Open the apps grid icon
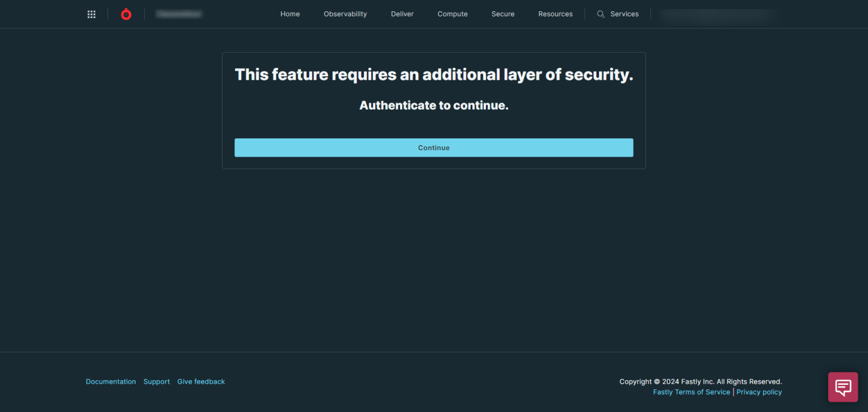 [91, 14]
